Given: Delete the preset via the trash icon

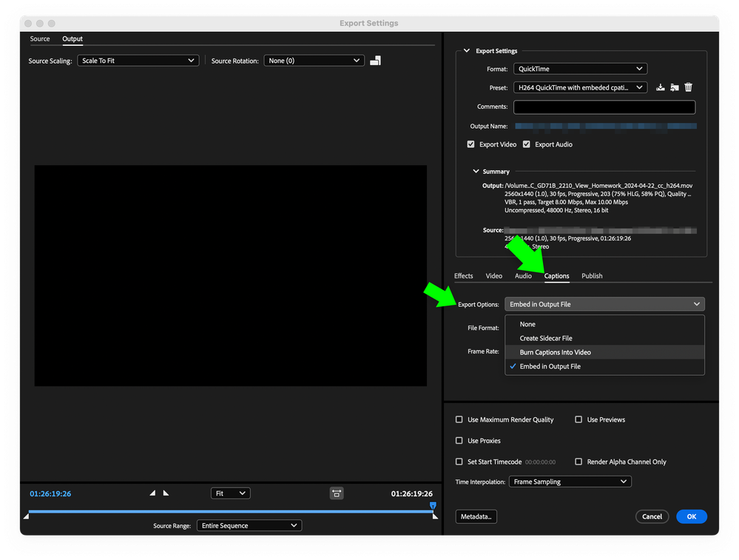Looking at the screenshot, I should 688,87.
